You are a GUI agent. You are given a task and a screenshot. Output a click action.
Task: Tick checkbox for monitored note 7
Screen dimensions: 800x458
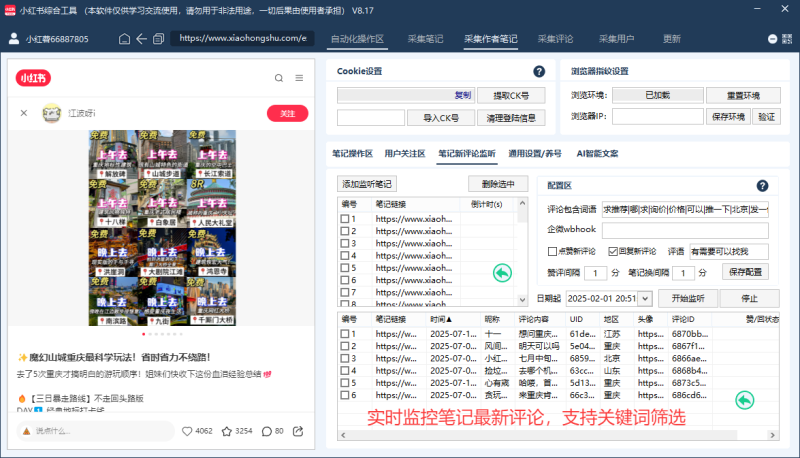[x=345, y=292]
